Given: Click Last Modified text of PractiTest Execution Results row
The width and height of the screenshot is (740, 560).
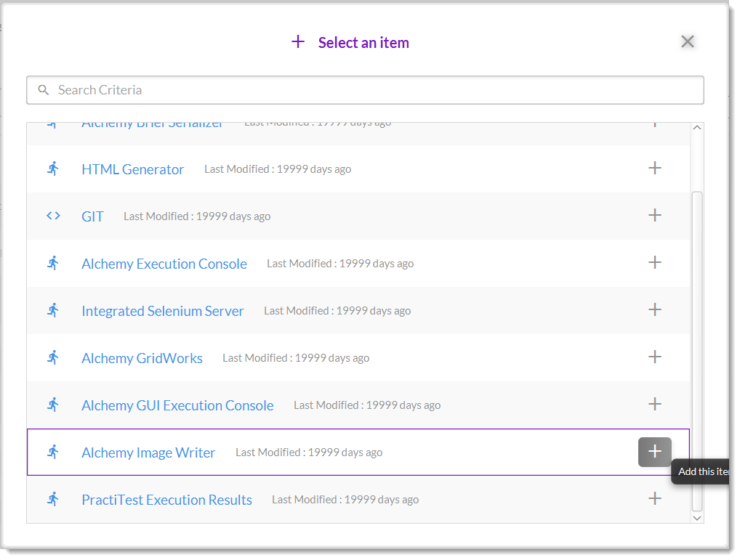Looking at the screenshot, I should 345,500.
